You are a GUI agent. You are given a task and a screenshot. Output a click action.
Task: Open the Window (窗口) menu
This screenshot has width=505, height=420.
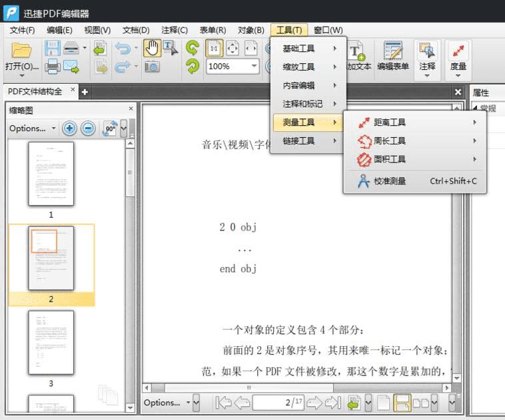point(328,30)
